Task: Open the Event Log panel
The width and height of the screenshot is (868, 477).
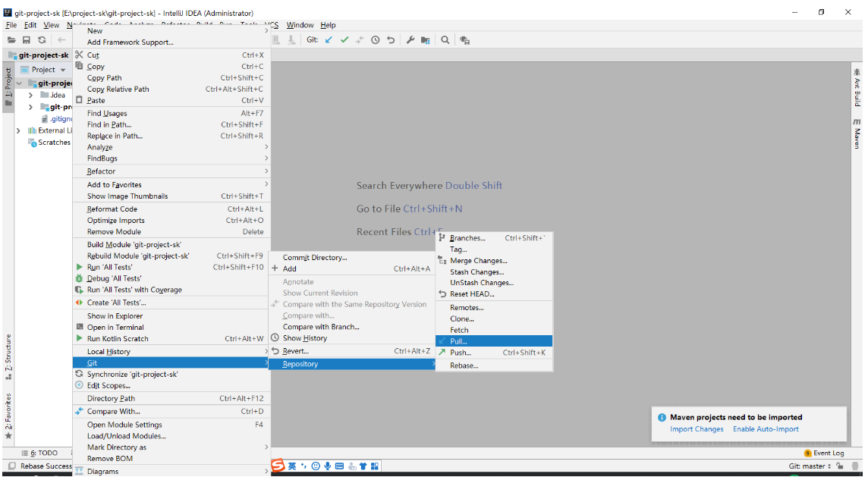Action: [x=824, y=453]
